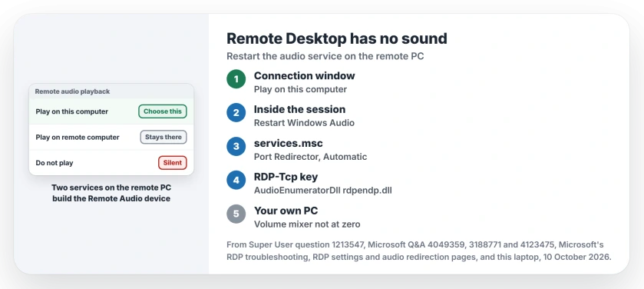Click the "RDP-Tcp key" heading
Image resolution: width=644 pixels, height=289 pixels.
click(x=286, y=177)
